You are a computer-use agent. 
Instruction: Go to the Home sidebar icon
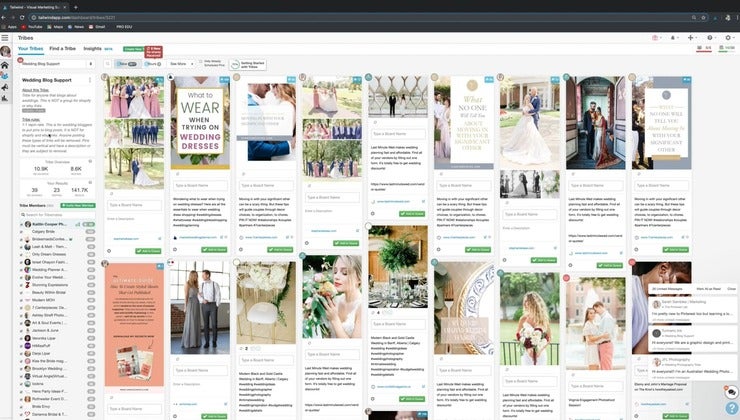pyautogui.click(x=5, y=65)
